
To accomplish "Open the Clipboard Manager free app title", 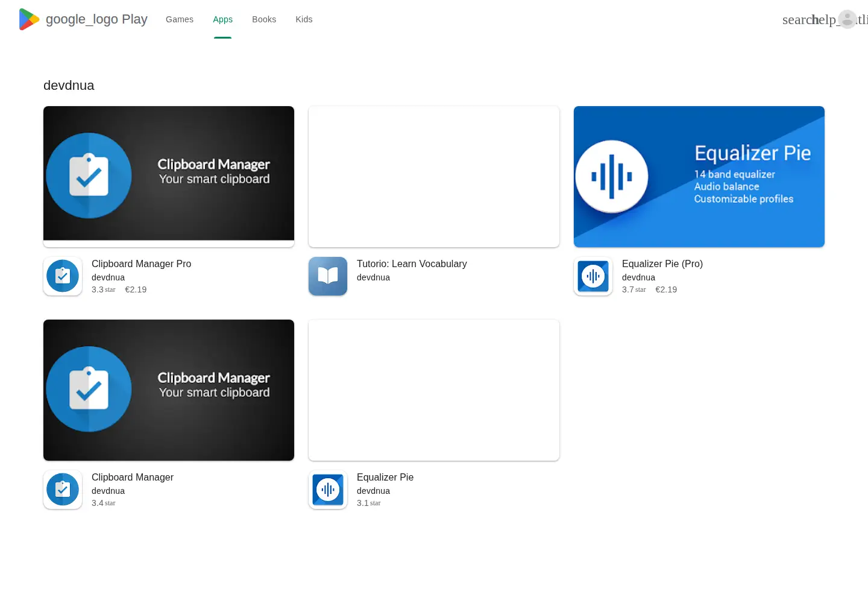I will [x=133, y=477].
